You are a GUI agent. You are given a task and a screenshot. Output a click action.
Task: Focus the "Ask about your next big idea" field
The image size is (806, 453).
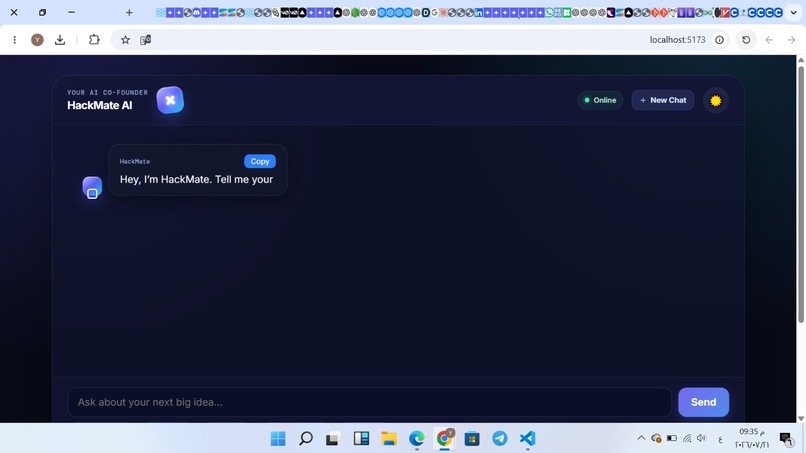[369, 402]
